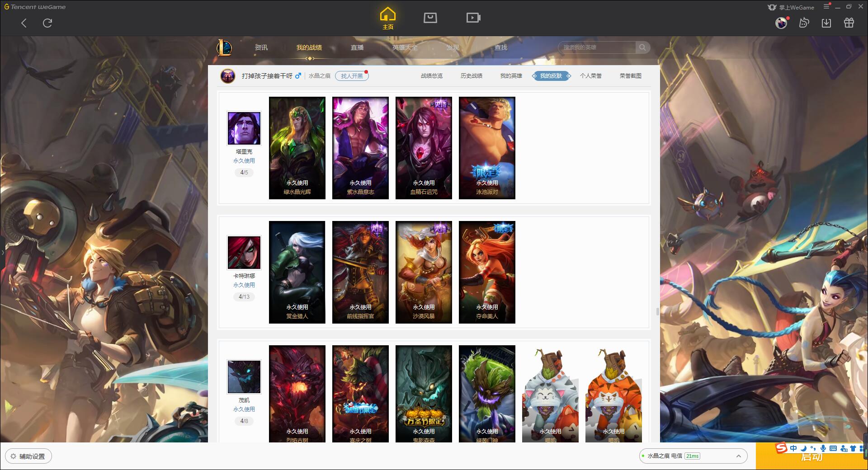Open the 泳池派对 skin card
The image size is (868, 470).
click(x=487, y=148)
